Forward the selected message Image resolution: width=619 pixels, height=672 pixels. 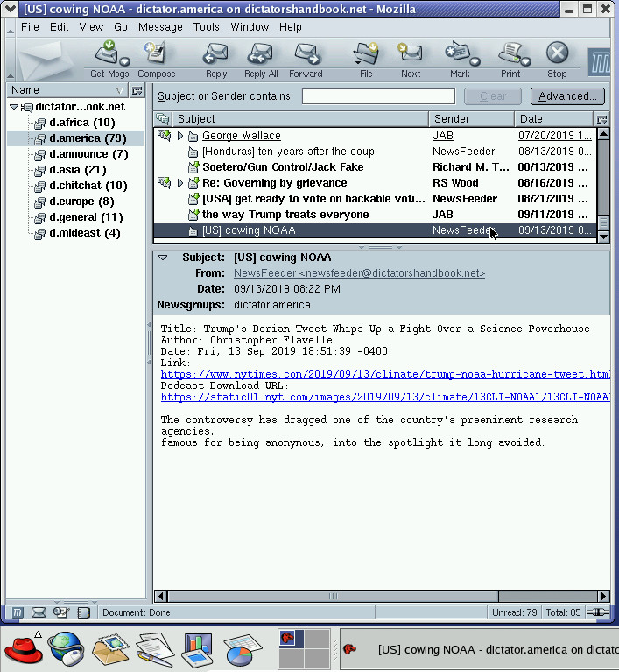coord(306,60)
